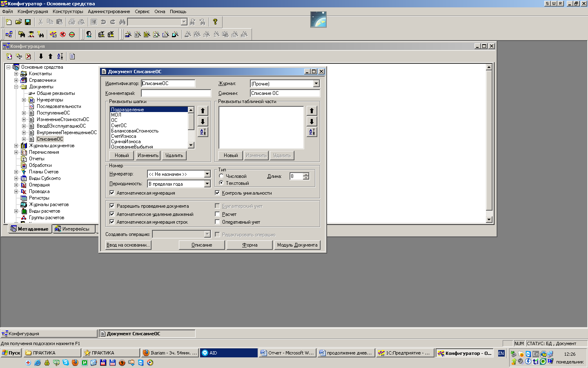Click the yellow question mark Help icon
The height and width of the screenshot is (368, 588).
(215, 22)
